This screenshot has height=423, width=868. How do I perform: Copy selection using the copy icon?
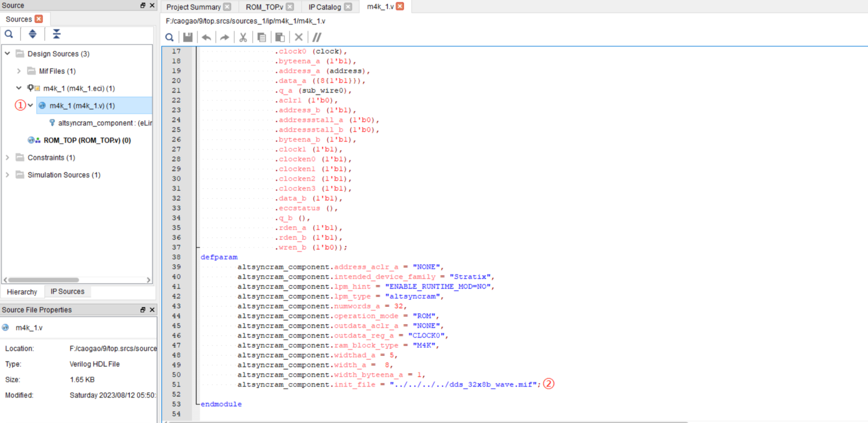pyautogui.click(x=261, y=37)
